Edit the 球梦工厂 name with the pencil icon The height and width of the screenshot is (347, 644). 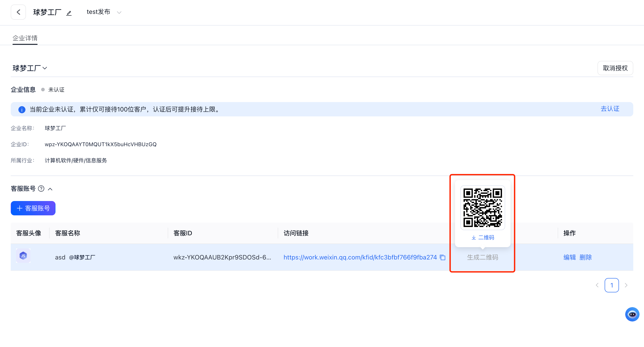(x=69, y=13)
